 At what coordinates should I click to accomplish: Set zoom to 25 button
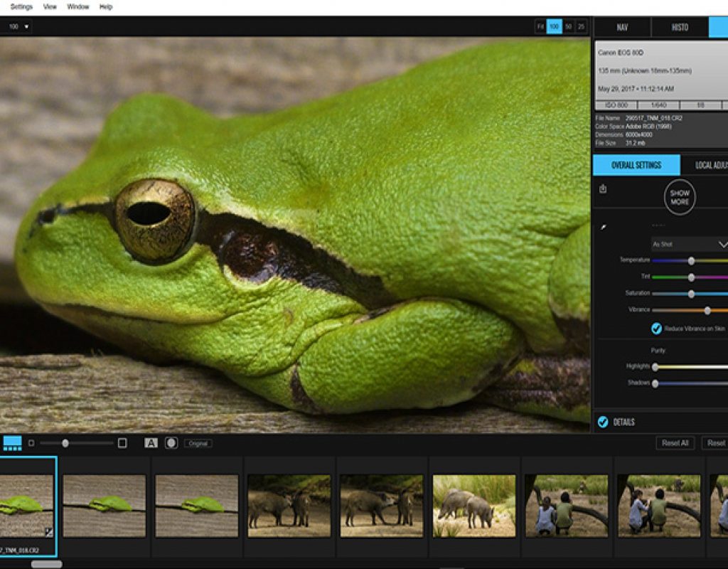582,26
